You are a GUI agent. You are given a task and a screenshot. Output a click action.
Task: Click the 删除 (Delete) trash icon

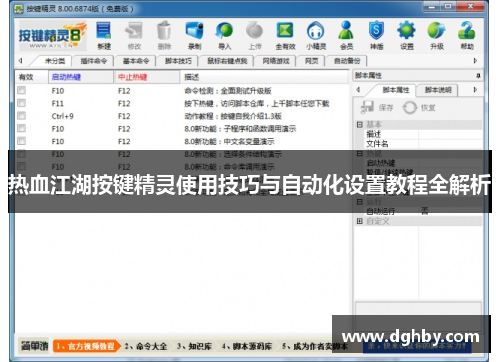[164, 35]
